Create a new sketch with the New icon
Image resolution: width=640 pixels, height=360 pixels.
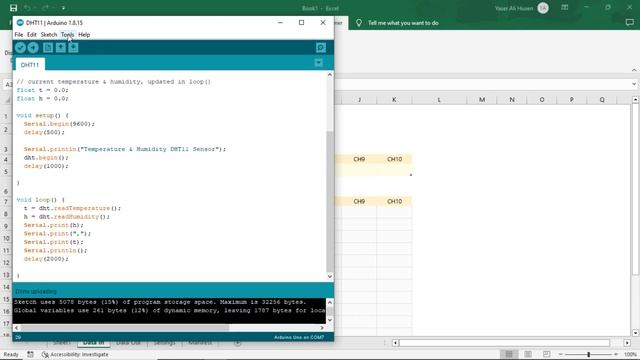click(48, 48)
